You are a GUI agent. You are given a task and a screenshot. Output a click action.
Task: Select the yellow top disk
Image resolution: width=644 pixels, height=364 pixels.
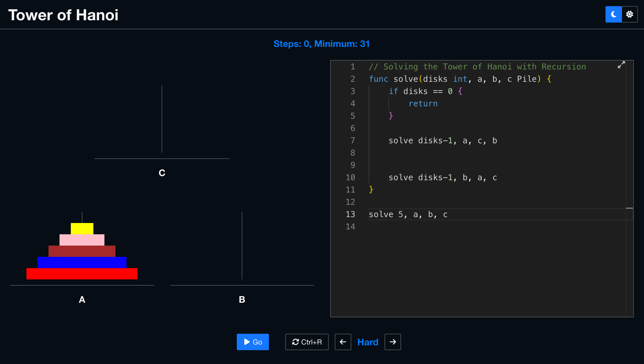tap(82, 229)
